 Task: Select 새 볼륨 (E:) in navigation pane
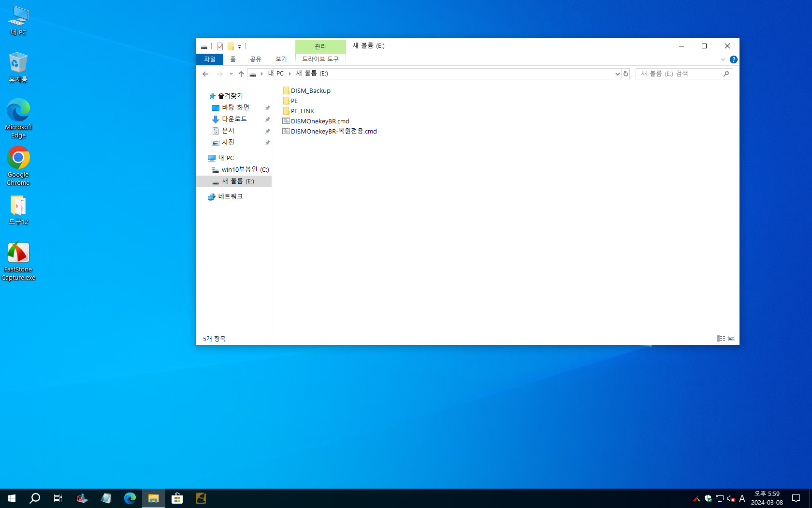click(x=234, y=181)
